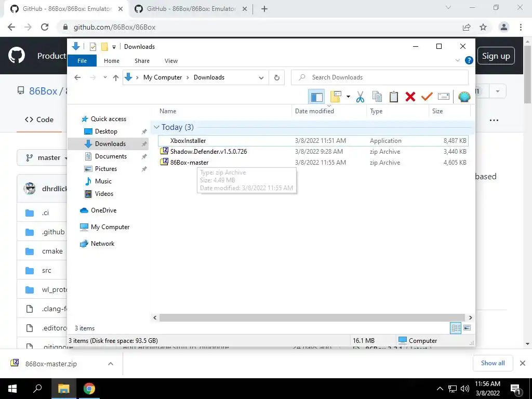Image resolution: width=532 pixels, height=399 pixels.
Task: Click the Properties checkbox icon in title bar
Action: [93, 46]
